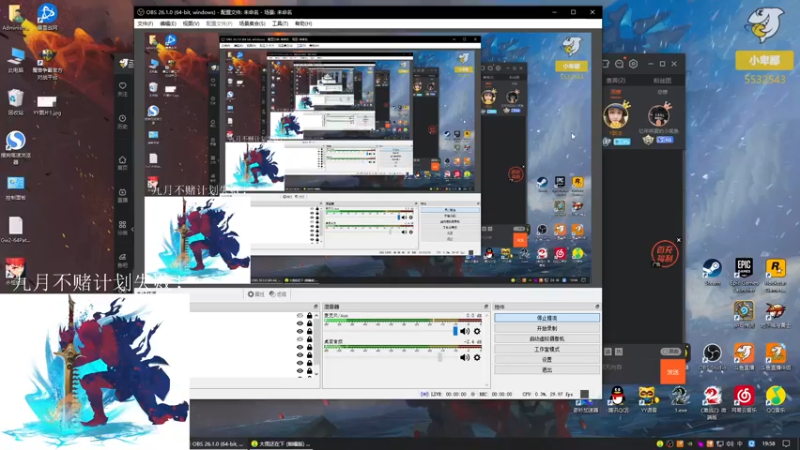This screenshot has width=800, height=450.
Task: Select the Rockstar Games desktop icon
Action: click(x=776, y=275)
